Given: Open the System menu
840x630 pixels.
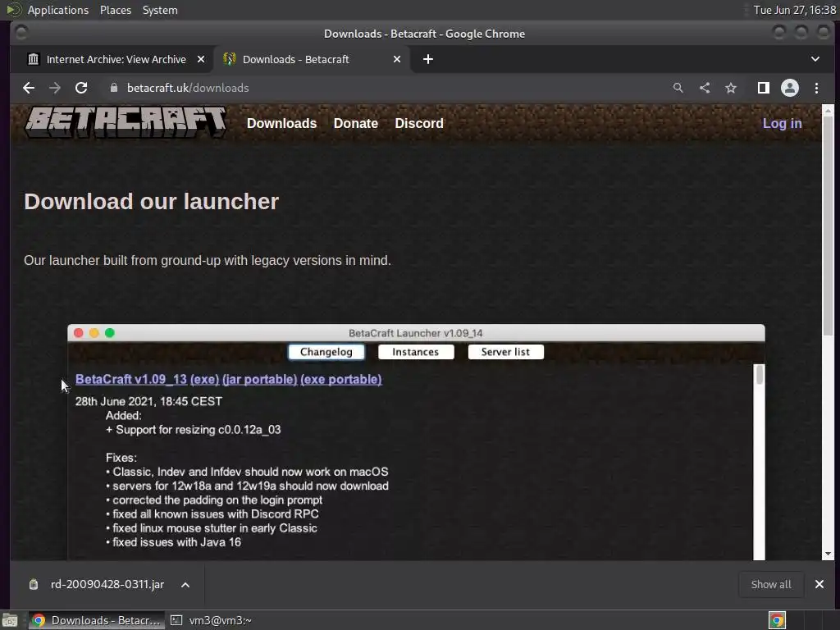Looking at the screenshot, I should coord(160,10).
